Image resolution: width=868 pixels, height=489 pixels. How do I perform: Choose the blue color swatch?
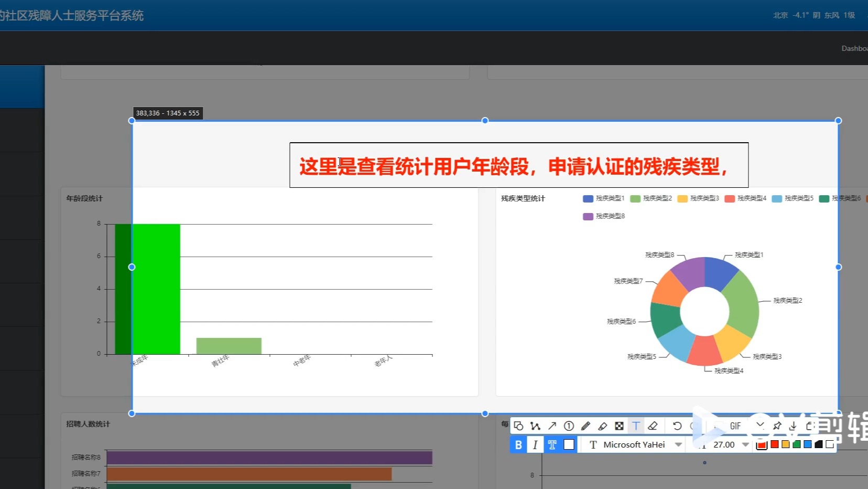click(x=808, y=444)
